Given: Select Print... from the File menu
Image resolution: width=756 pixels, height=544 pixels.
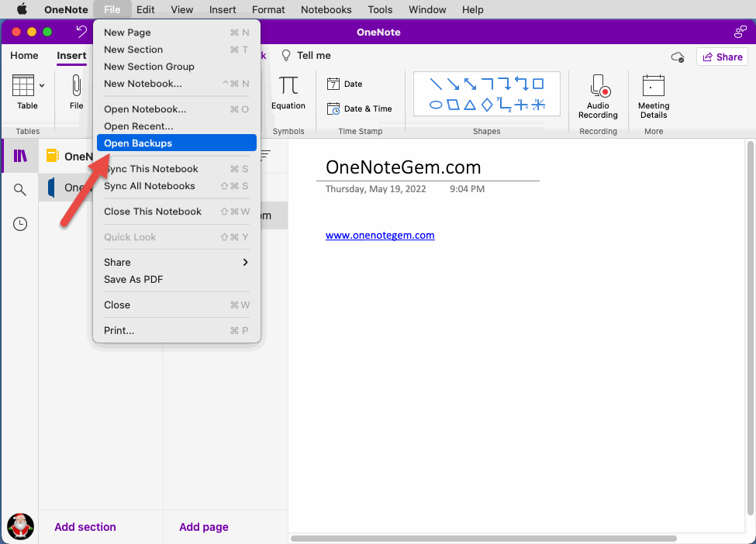Looking at the screenshot, I should tap(177, 331).
